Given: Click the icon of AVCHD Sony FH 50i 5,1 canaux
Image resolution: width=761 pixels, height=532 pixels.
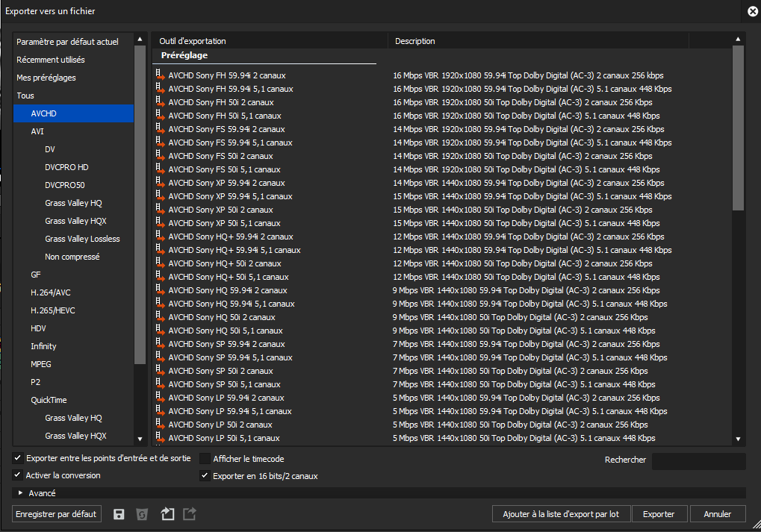Looking at the screenshot, I should click(x=160, y=115).
